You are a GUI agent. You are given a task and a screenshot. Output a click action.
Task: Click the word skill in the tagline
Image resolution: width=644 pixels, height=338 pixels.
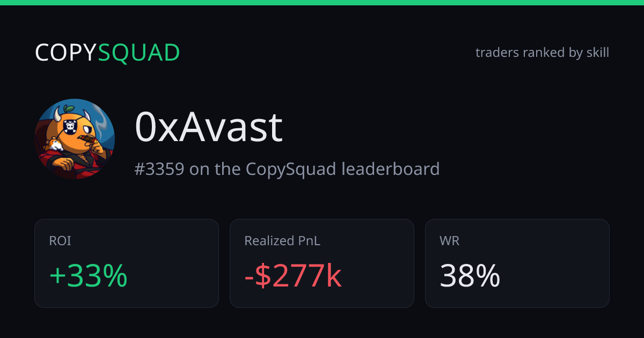[598, 53]
